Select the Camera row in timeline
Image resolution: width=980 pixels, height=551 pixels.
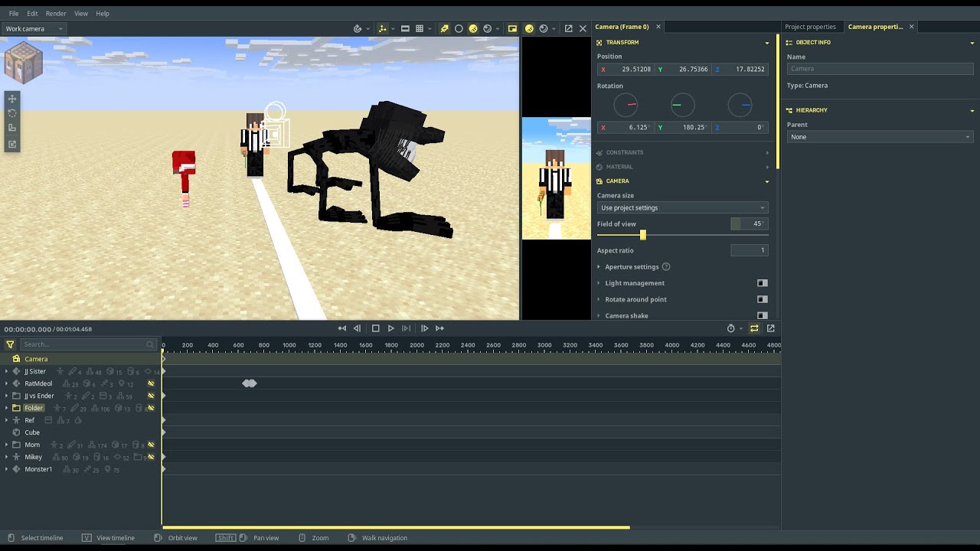[80, 359]
